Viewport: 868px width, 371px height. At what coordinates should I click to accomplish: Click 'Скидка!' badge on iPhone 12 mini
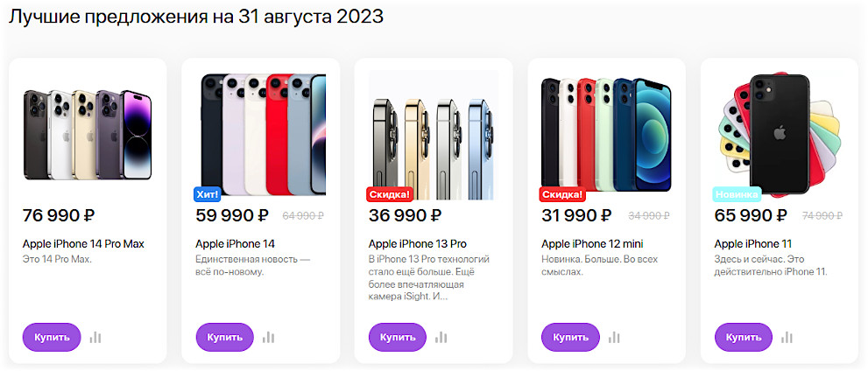562,194
